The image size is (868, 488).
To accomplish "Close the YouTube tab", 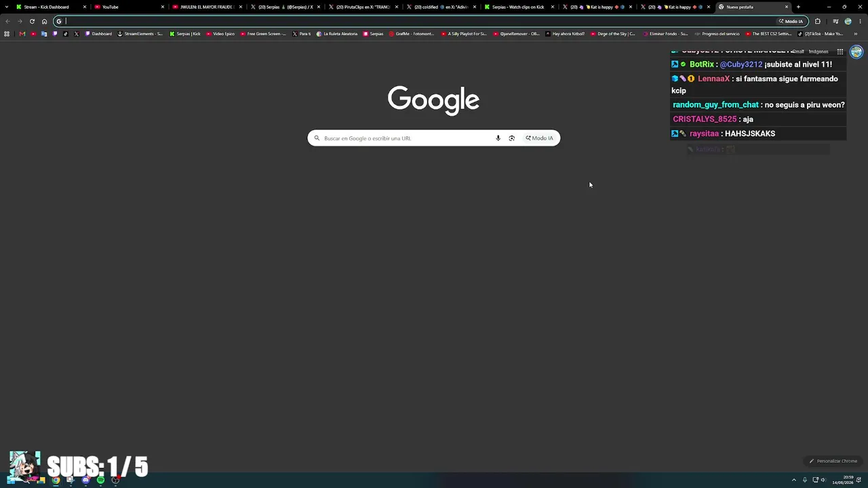I will click(x=163, y=7).
